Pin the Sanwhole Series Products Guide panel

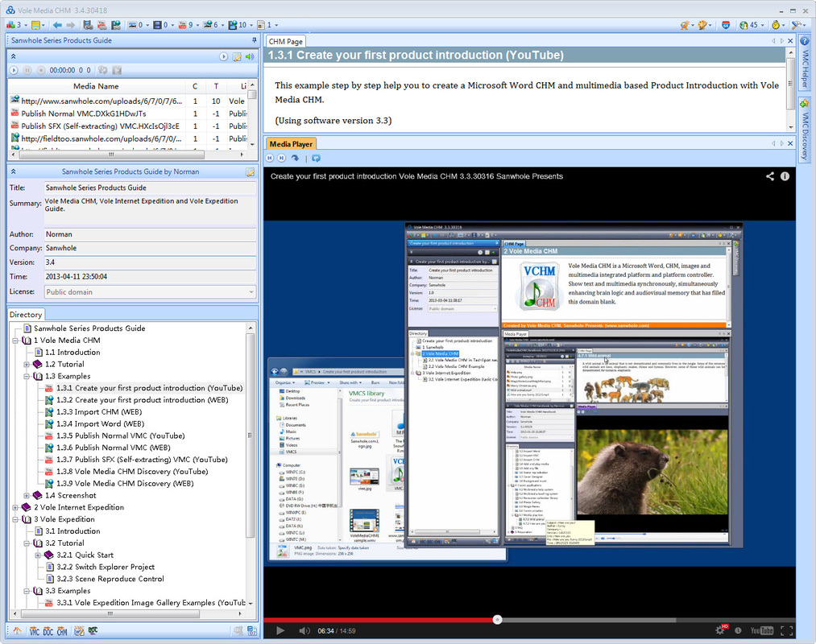(254, 40)
